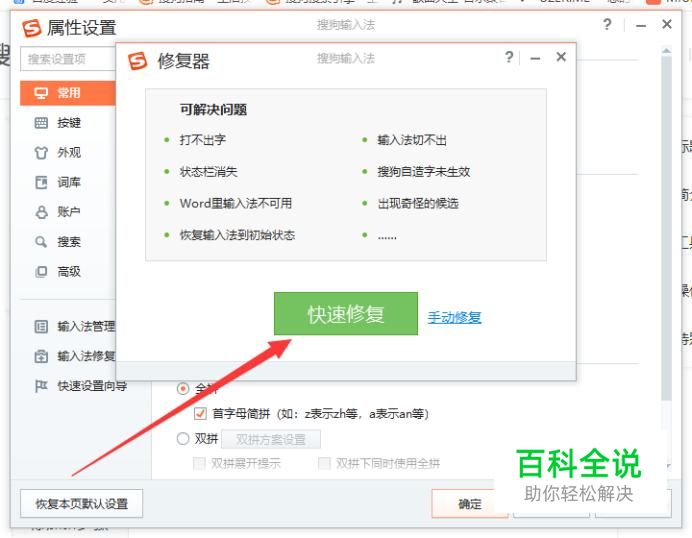Open the 手动修复 link
This screenshot has width=692, height=538.
pos(454,317)
